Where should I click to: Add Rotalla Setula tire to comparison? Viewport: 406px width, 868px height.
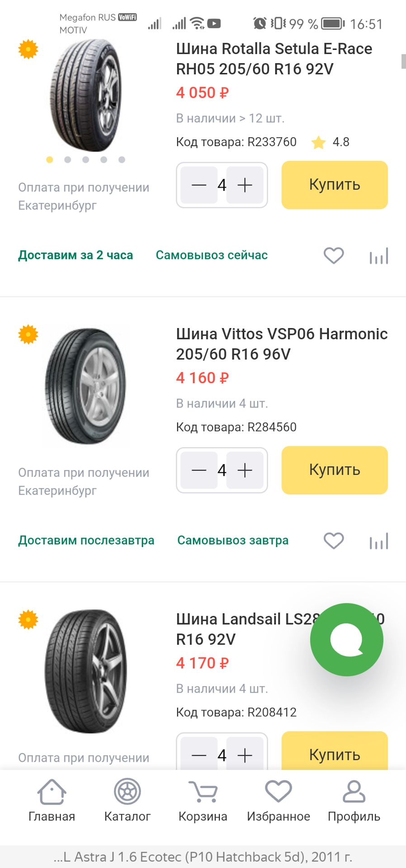pos(379,256)
